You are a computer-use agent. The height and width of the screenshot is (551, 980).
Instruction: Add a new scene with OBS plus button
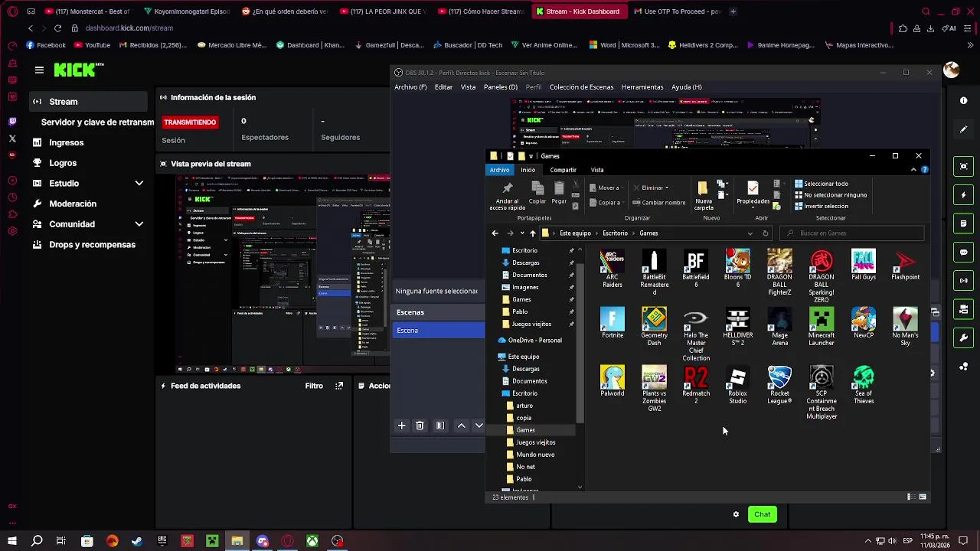click(401, 425)
